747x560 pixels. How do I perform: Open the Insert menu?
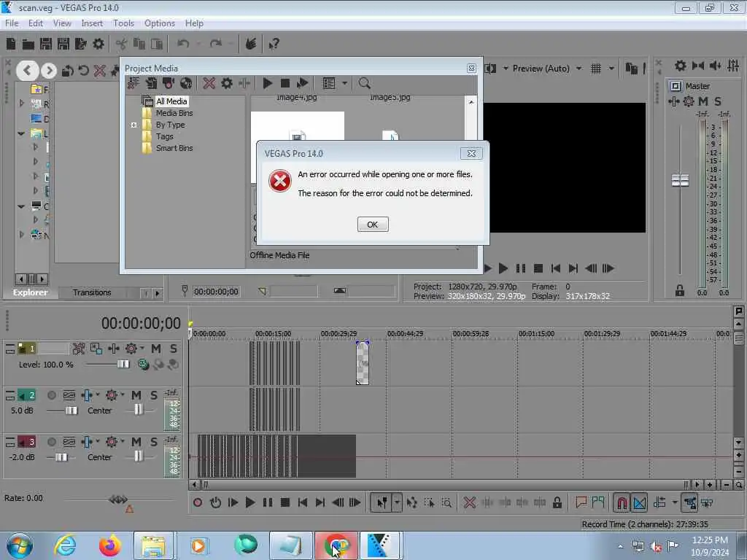(x=92, y=23)
